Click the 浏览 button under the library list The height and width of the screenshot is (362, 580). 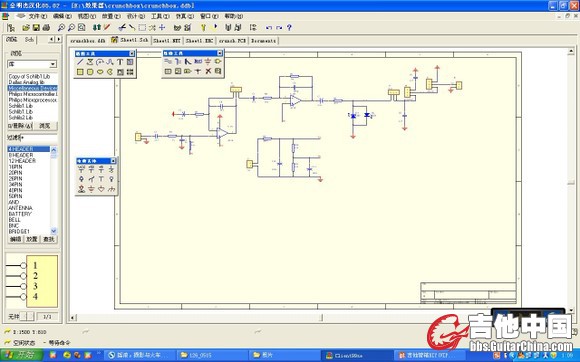pos(45,126)
